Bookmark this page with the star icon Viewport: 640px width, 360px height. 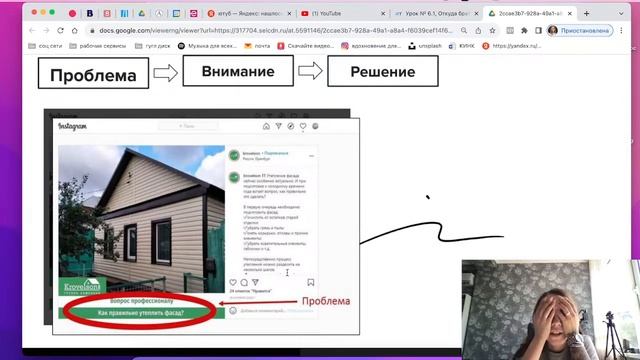493,30
